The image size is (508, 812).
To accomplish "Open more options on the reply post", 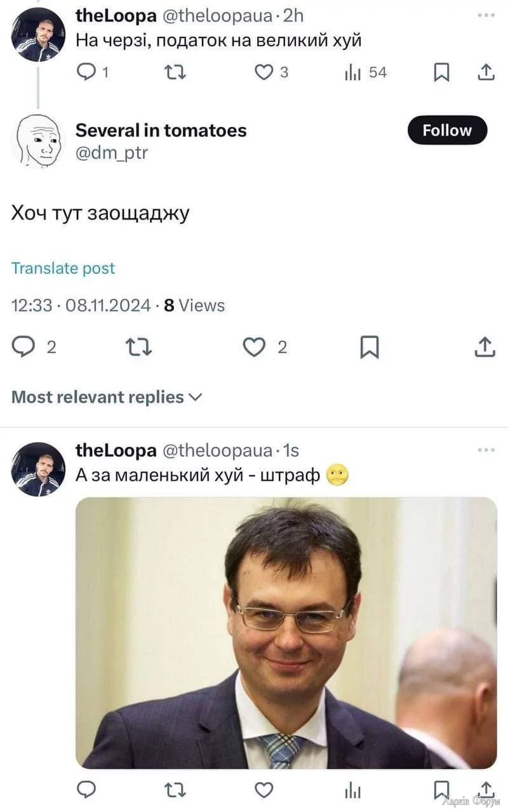I will 486,450.
